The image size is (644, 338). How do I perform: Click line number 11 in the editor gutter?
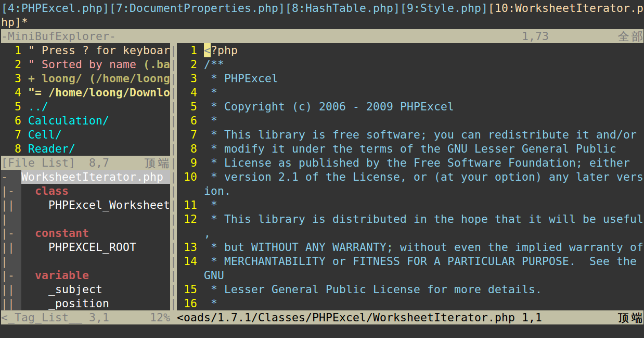(x=190, y=205)
